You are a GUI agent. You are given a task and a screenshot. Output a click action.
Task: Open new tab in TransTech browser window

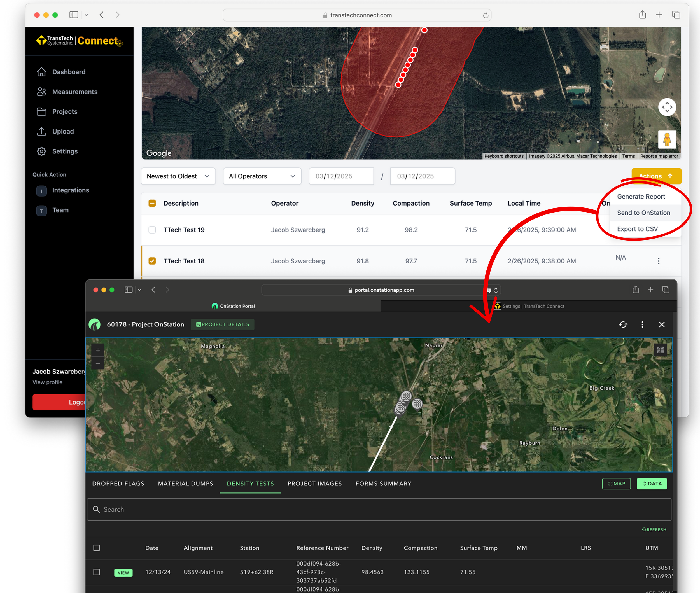click(x=659, y=15)
